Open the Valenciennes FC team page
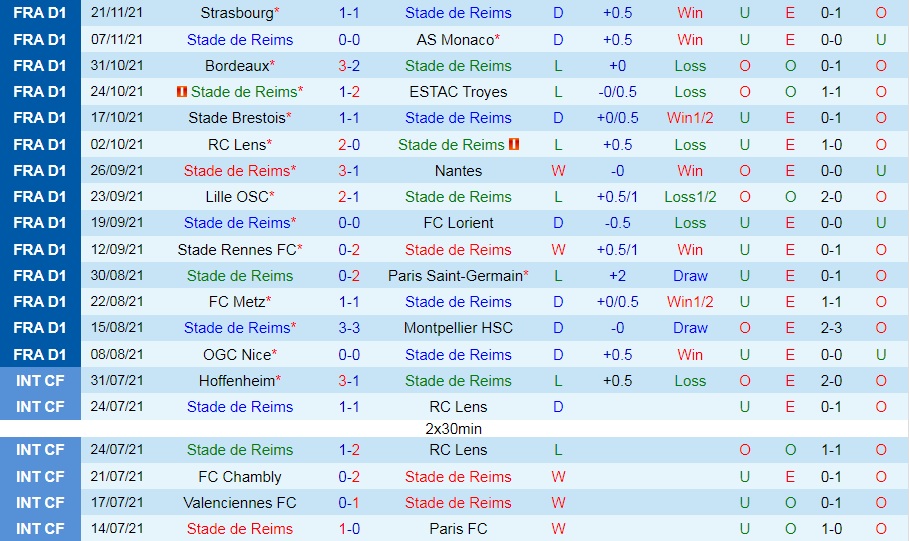The image size is (909, 541). coord(240,503)
